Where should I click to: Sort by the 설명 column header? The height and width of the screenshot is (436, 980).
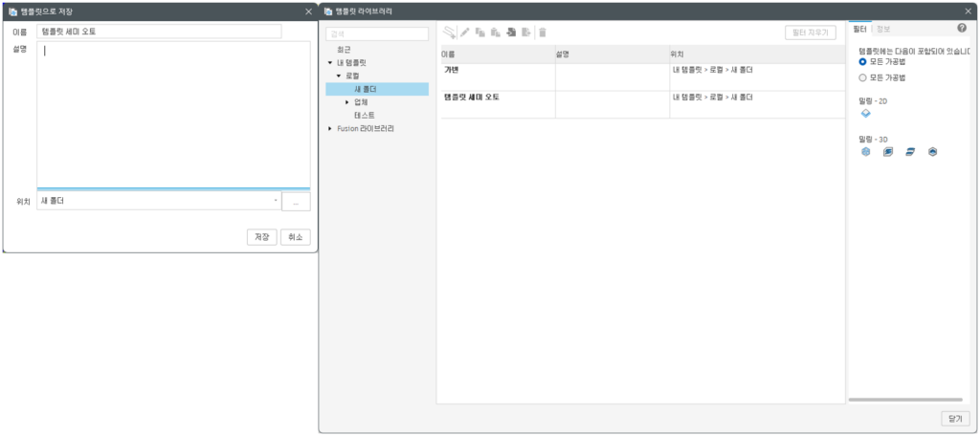(612, 54)
